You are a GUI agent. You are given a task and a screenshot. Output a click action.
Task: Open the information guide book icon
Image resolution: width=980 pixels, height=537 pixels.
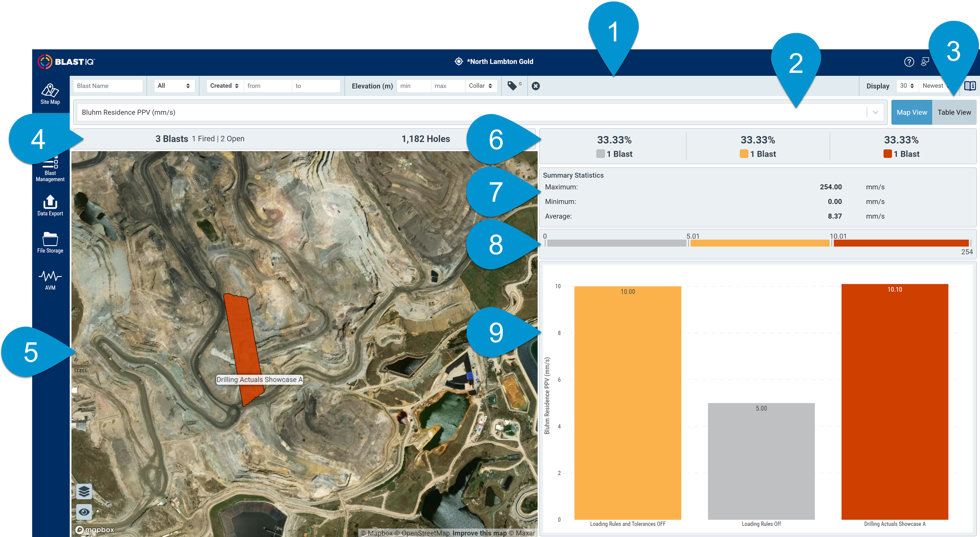[970, 86]
